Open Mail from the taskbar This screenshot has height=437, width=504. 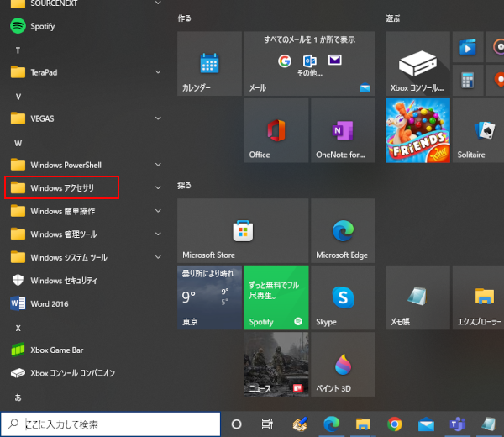tap(426, 424)
